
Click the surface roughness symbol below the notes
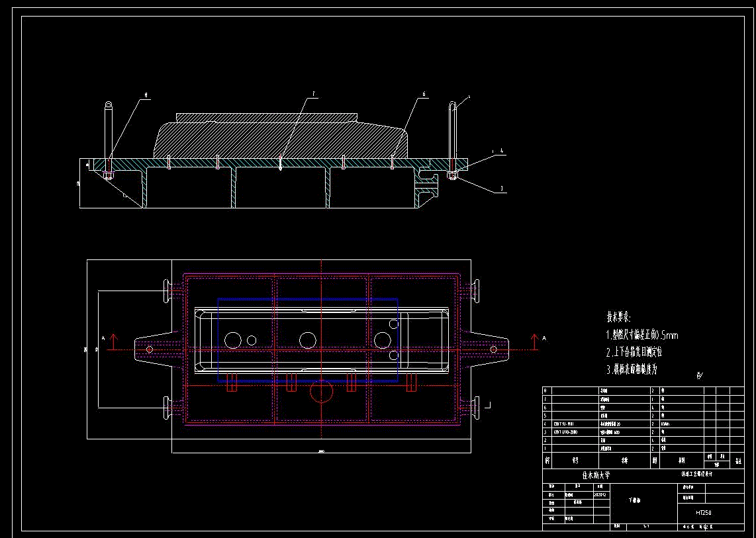(700, 375)
